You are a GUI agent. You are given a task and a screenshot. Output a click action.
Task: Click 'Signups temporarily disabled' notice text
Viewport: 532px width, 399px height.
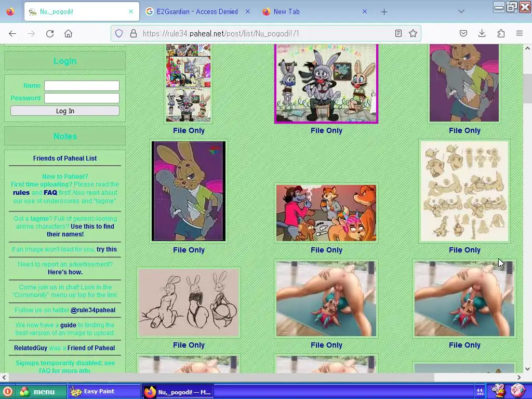65,366
